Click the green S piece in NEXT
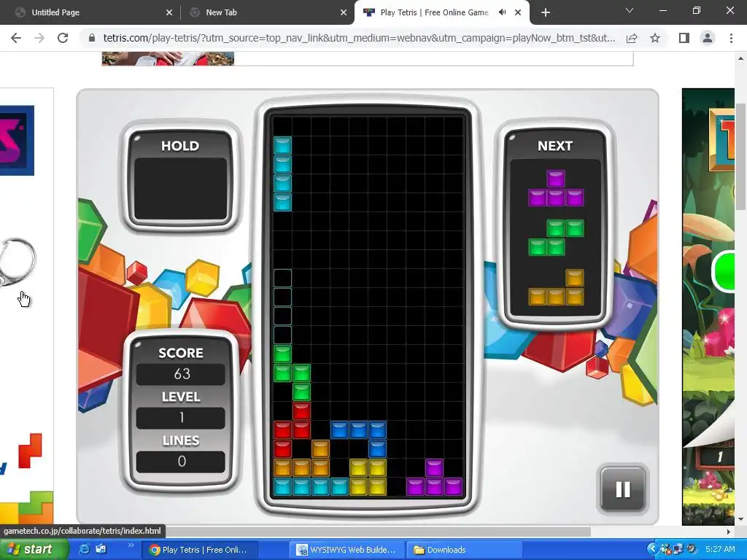 pos(556,238)
